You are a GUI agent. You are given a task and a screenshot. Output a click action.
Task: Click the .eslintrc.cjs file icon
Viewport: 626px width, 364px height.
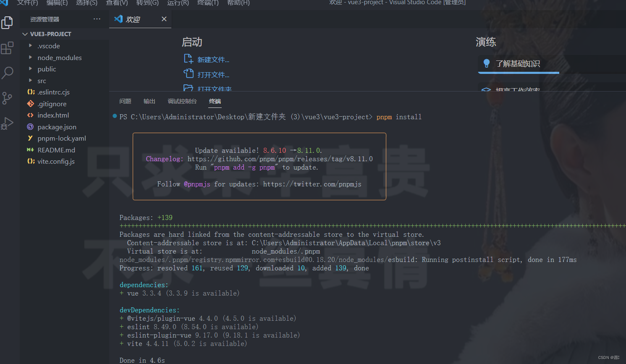(x=31, y=92)
